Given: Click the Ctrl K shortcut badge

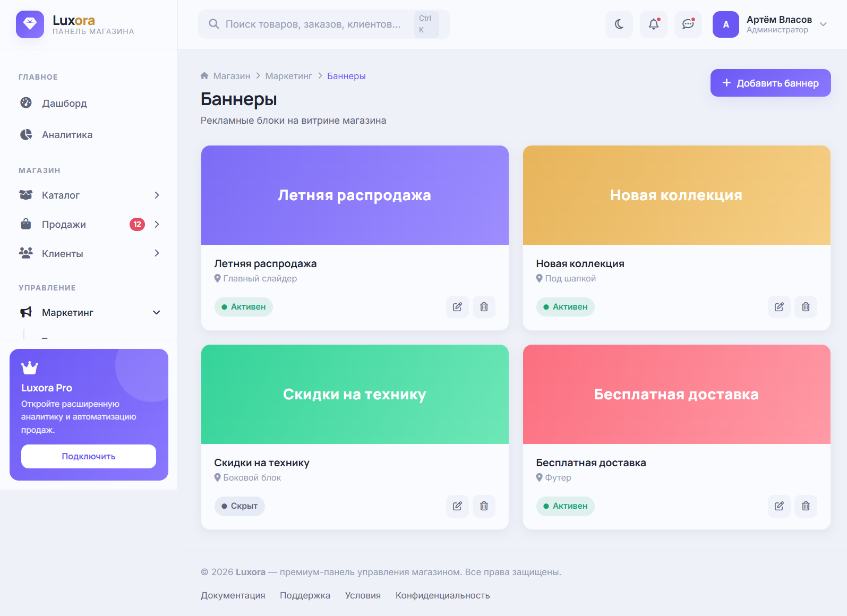Looking at the screenshot, I should click(x=426, y=24).
